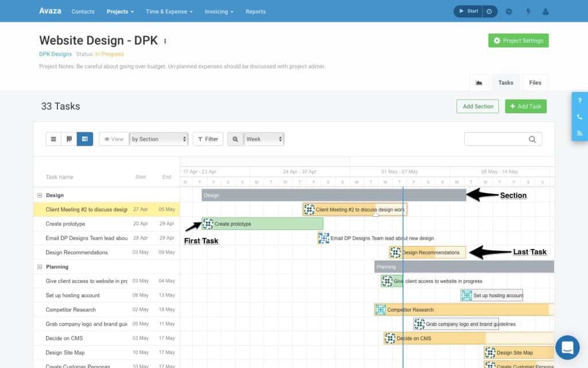The height and width of the screenshot is (368, 588).
Task: Click the Add Task button
Action: click(525, 106)
